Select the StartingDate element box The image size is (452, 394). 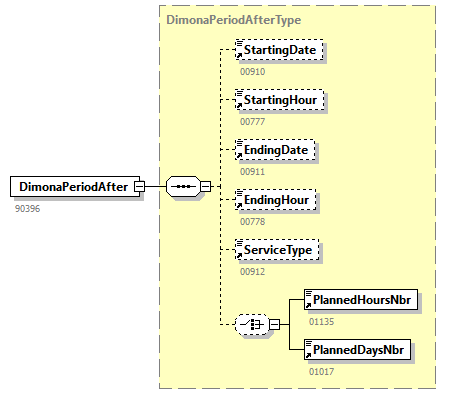[279, 50]
